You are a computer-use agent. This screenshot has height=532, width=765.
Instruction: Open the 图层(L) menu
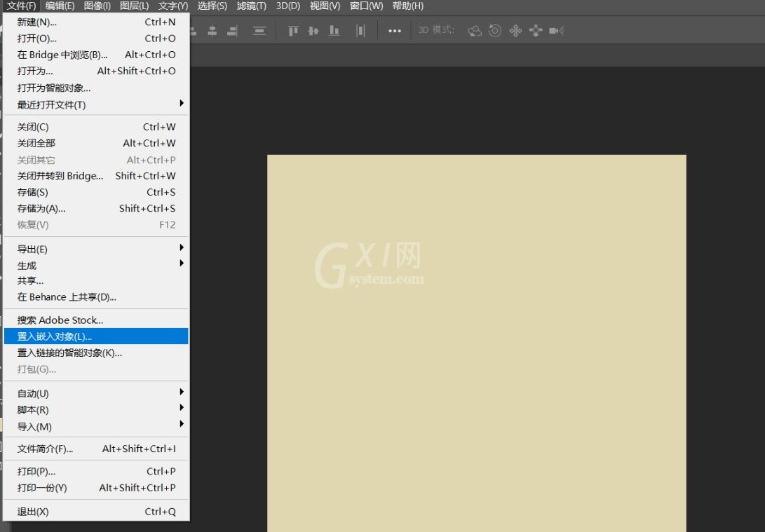[x=134, y=6]
